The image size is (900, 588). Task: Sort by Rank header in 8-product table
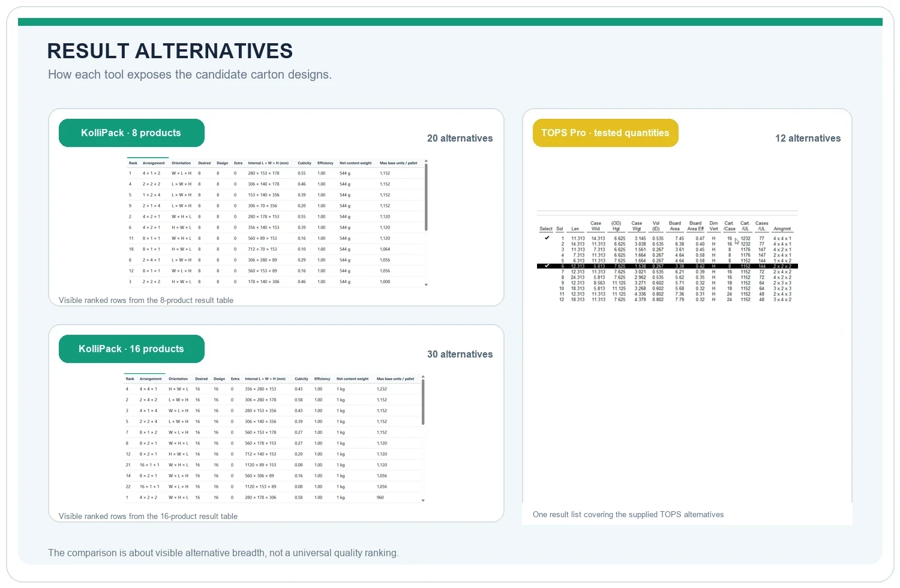(x=133, y=163)
